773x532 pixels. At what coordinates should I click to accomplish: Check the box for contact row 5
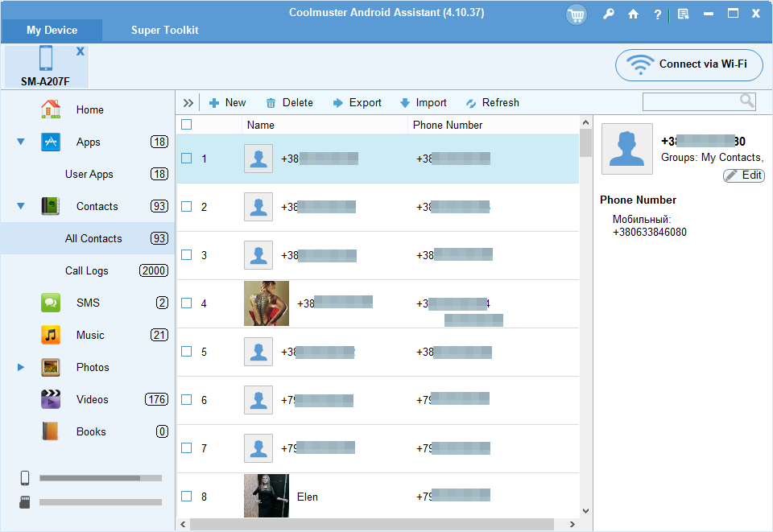pyautogui.click(x=186, y=351)
